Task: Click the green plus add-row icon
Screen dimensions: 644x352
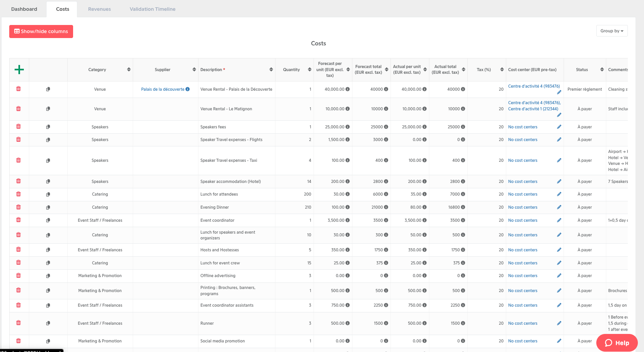Action: pos(19,70)
